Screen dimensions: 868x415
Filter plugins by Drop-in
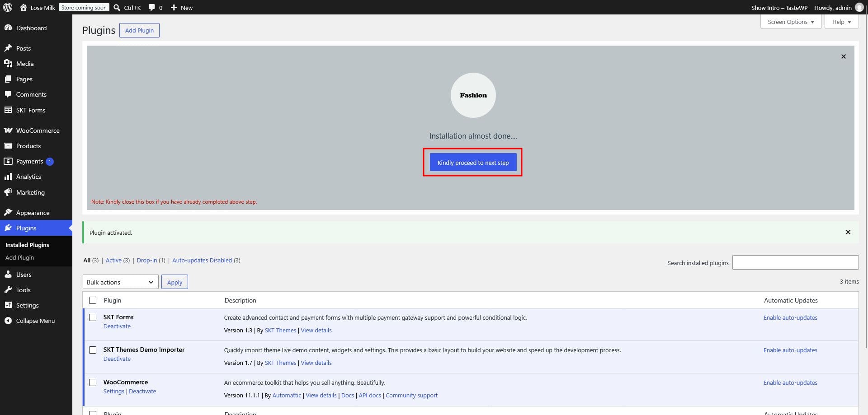(147, 260)
